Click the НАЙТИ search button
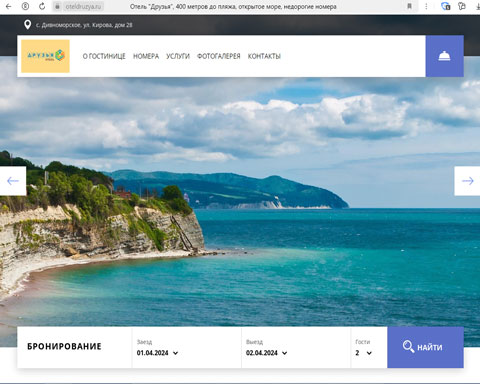The image size is (480, 384). [x=425, y=347]
